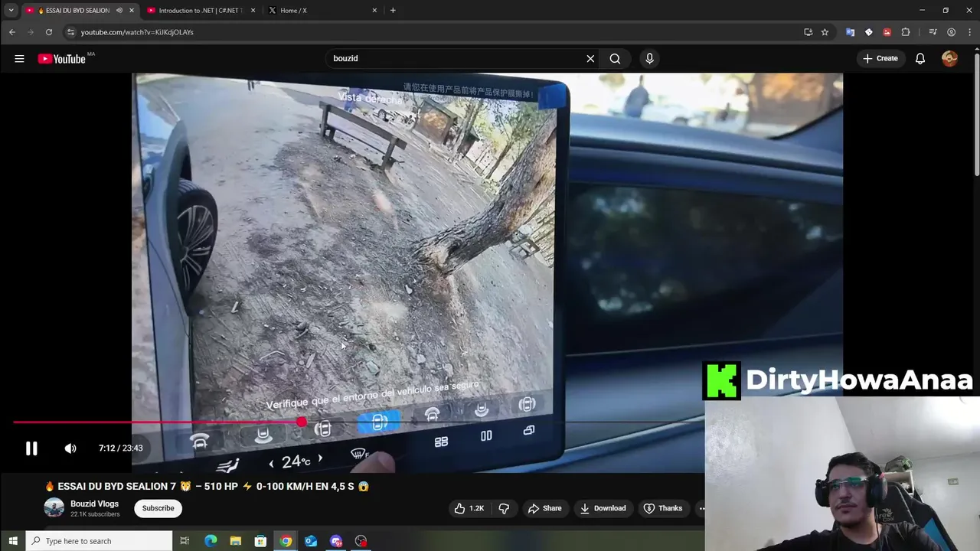Open the YouTube guide hamburger menu
Image resolution: width=980 pixels, height=551 pixels.
(19, 58)
